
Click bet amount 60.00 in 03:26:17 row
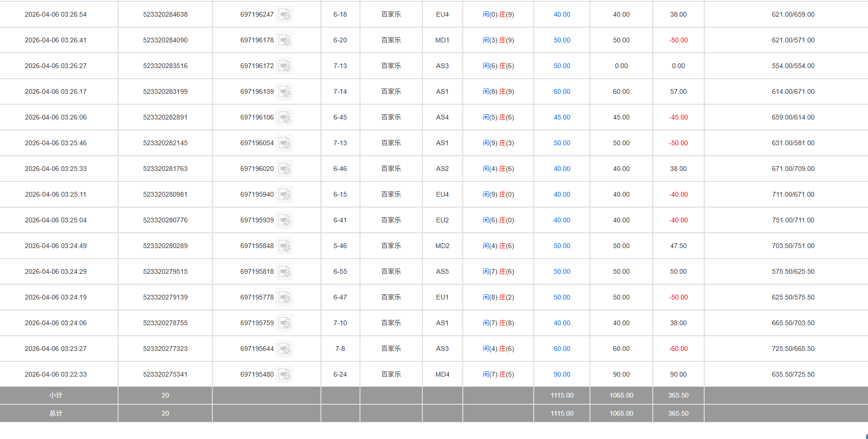click(x=562, y=92)
